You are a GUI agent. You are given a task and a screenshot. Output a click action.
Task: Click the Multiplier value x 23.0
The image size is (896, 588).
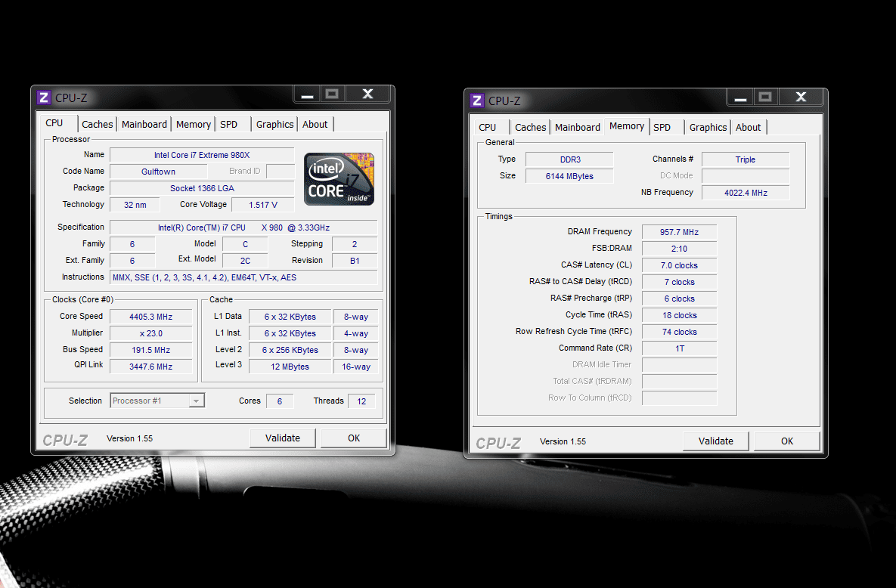point(151,333)
